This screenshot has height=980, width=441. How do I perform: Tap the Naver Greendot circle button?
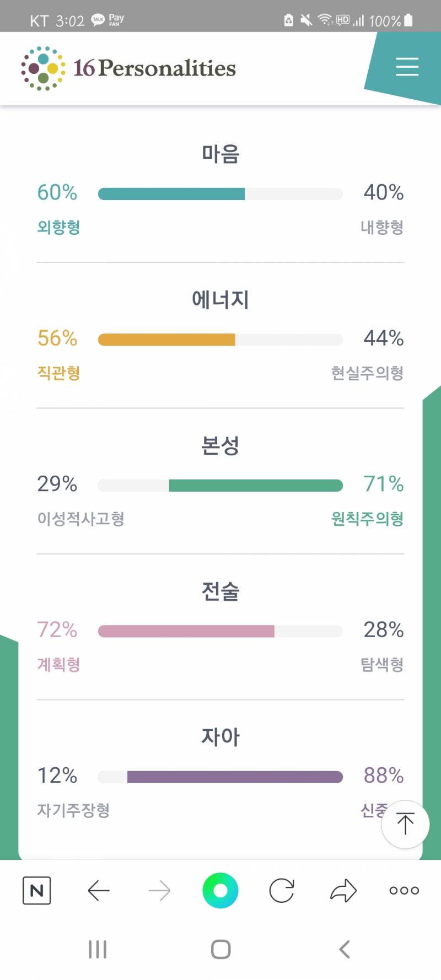coord(220,891)
